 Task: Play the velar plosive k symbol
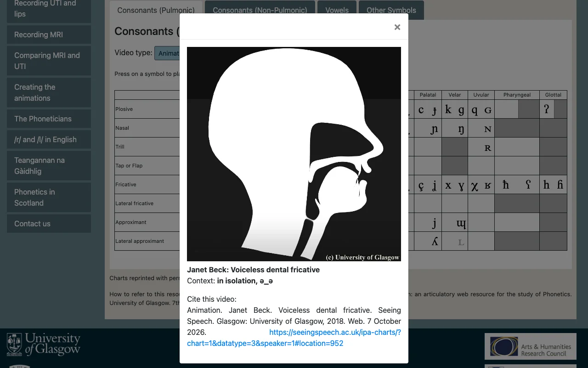point(448,109)
